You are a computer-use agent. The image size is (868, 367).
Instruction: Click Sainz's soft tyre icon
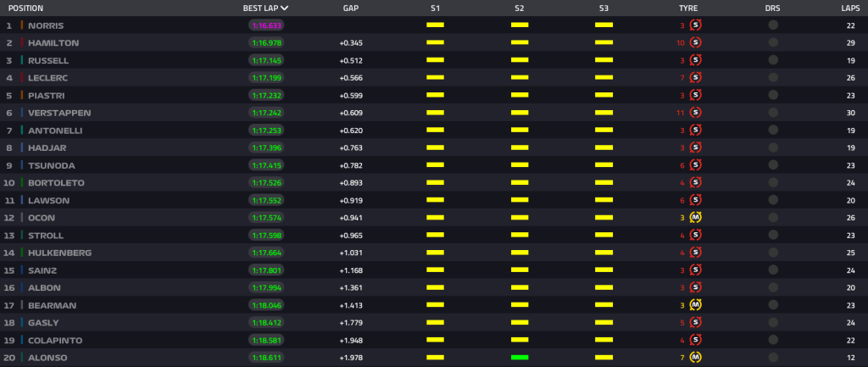[696, 270]
